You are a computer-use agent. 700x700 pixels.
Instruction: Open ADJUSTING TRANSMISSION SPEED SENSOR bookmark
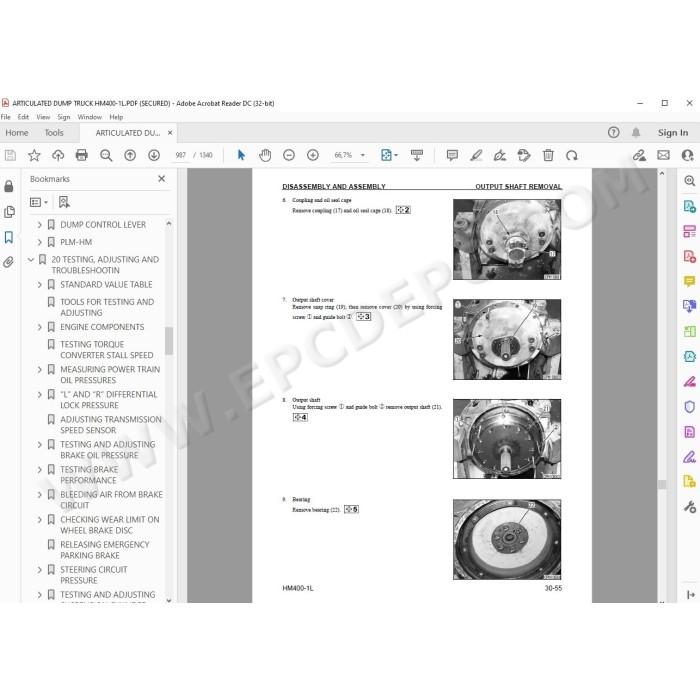(x=111, y=425)
